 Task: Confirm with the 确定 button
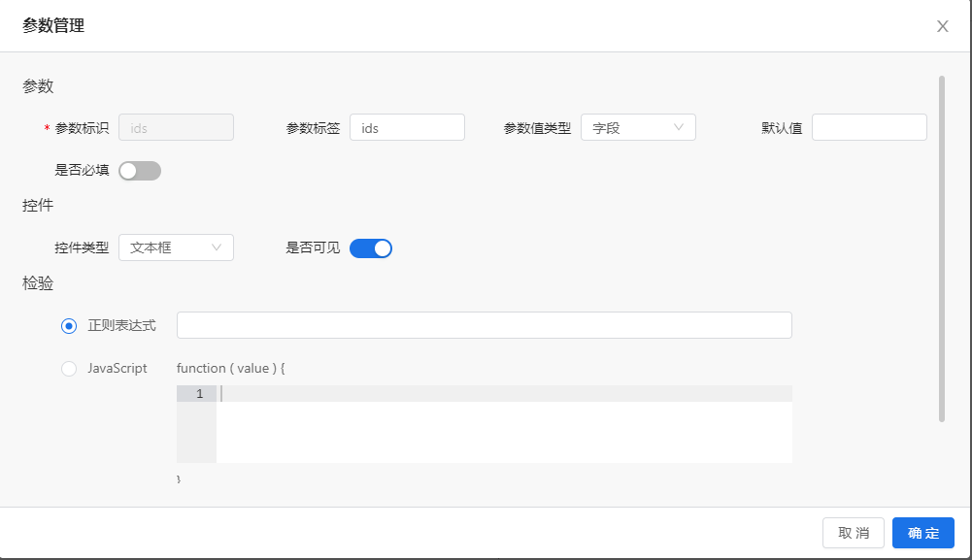pyautogui.click(x=923, y=533)
